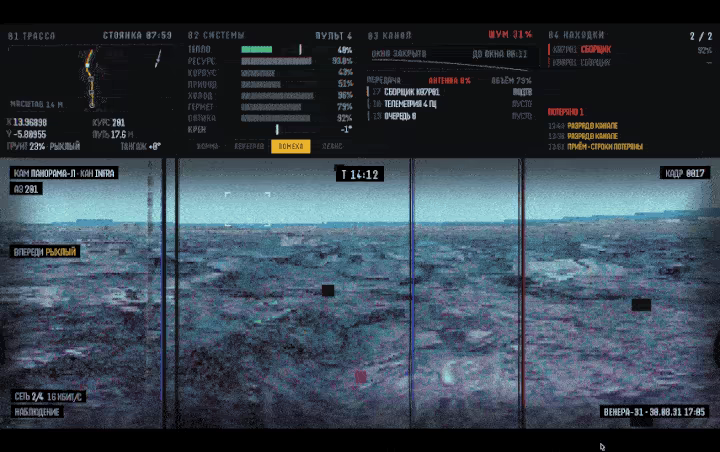This screenshot has width=720, height=452.
Task: Click the ВЕНЕРА-31 date stamp overlay
Action: 654,412
